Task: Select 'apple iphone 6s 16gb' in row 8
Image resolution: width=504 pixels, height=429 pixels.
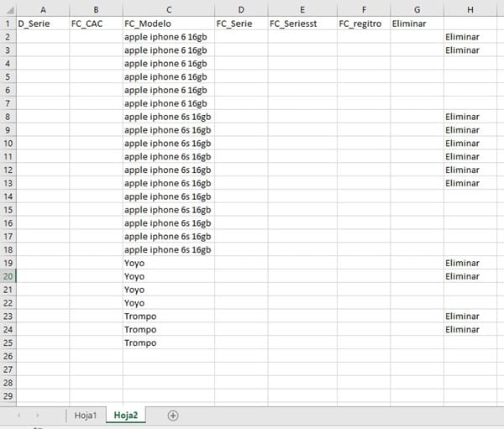Action: pyautogui.click(x=169, y=117)
